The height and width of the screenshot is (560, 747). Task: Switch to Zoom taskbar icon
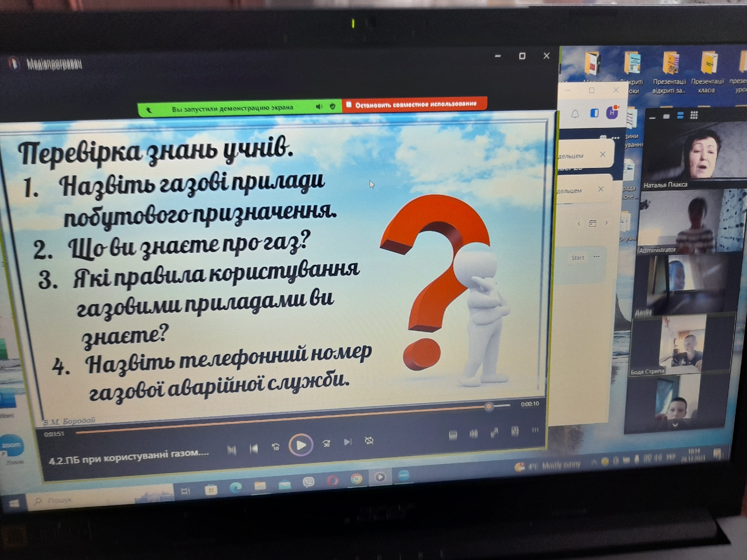tap(403, 475)
